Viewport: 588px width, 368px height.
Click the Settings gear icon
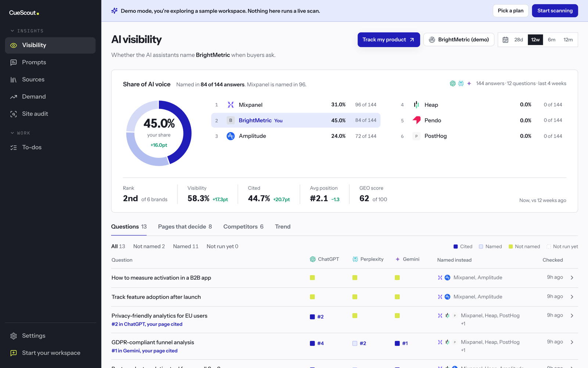tap(14, 336)
